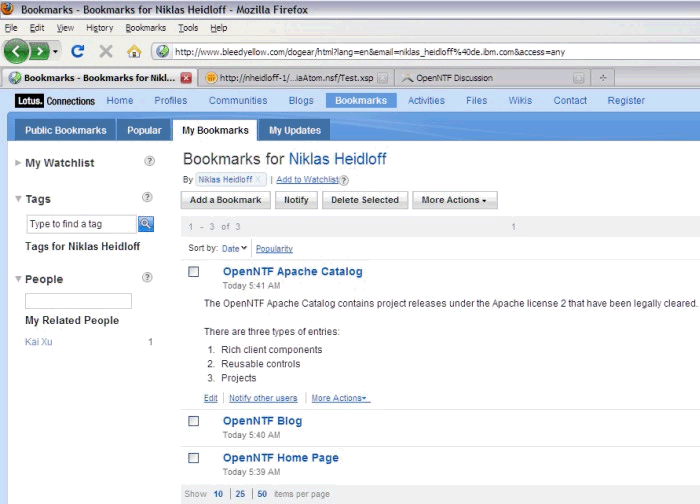Go to Home in Connections navigation

[x=120, y=100]
